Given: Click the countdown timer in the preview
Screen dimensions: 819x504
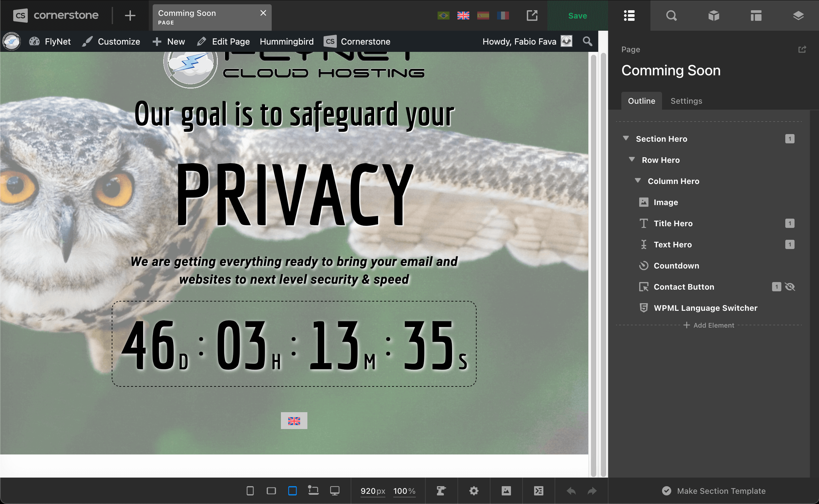Looking at the screenshot, I should 294,344.
